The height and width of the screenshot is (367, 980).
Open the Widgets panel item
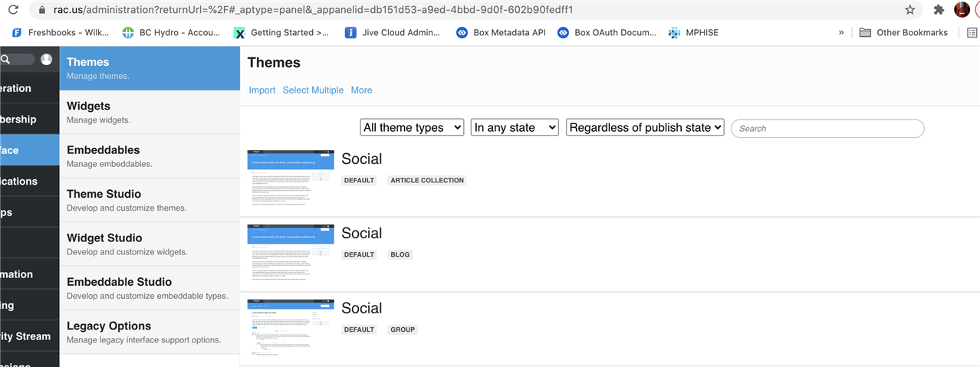pyautogui.click(x=150, y=113)
